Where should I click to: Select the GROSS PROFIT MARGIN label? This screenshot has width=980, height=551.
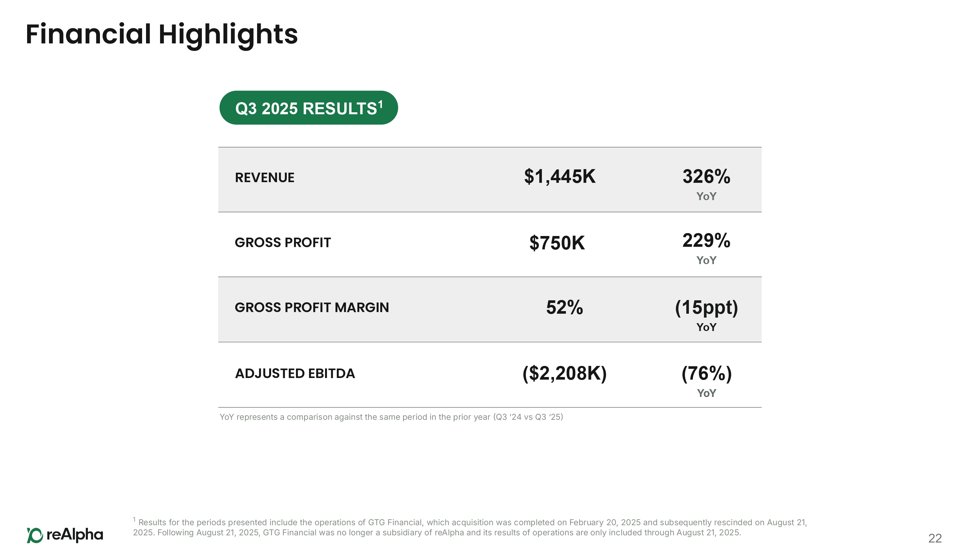click(x=312, y=307)
